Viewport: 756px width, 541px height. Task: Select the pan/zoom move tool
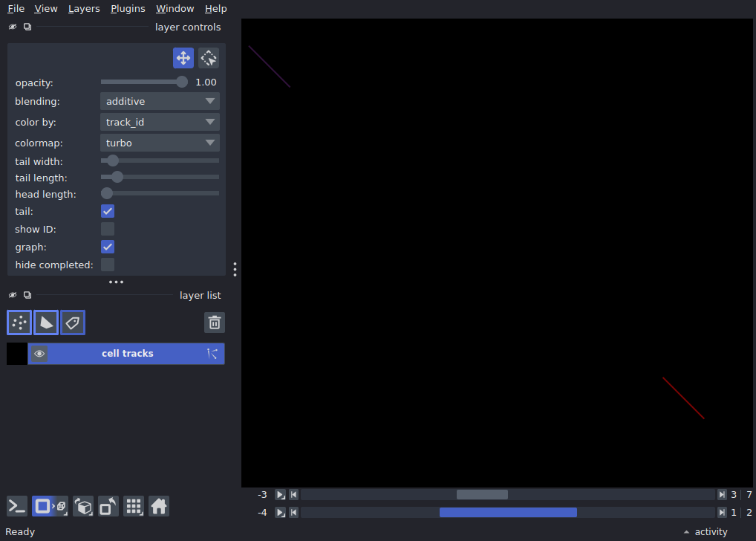[183, 59]
